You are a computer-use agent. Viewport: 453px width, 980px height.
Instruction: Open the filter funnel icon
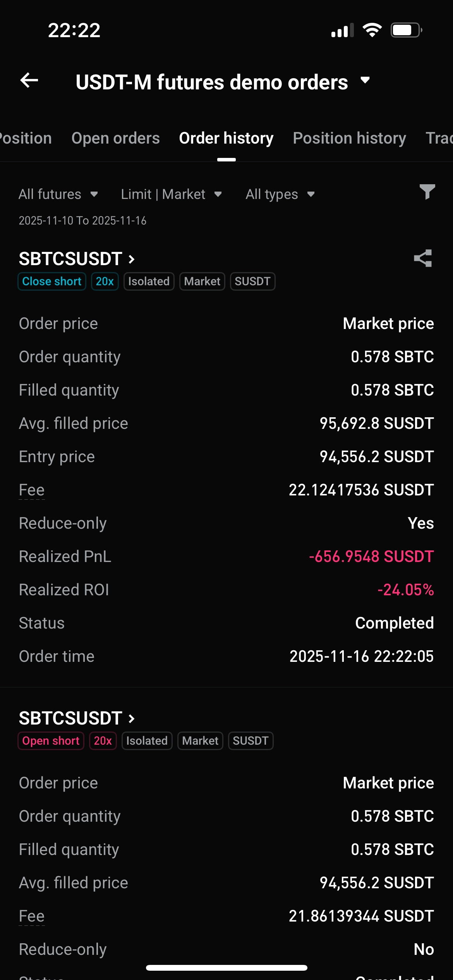pos(427,192)
